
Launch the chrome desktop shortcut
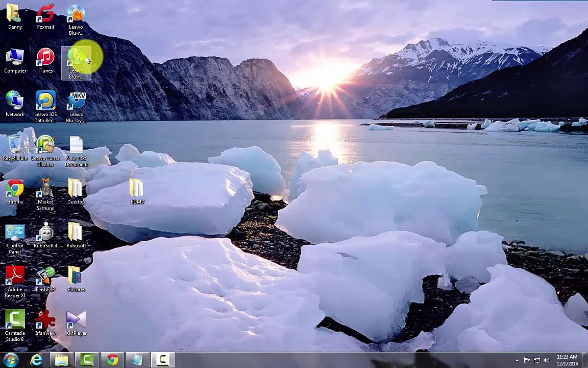15,192
